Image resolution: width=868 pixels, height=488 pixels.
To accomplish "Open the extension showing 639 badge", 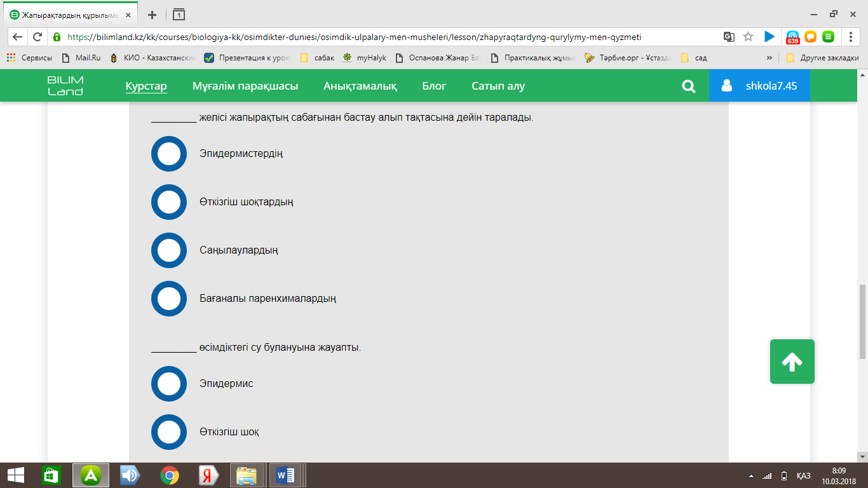I will [792, 37].
